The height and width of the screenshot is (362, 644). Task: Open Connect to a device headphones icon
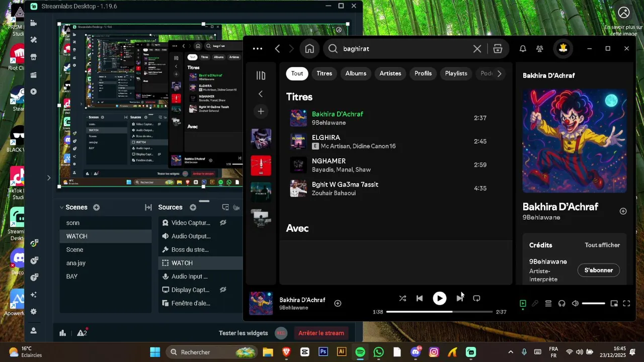562,303
